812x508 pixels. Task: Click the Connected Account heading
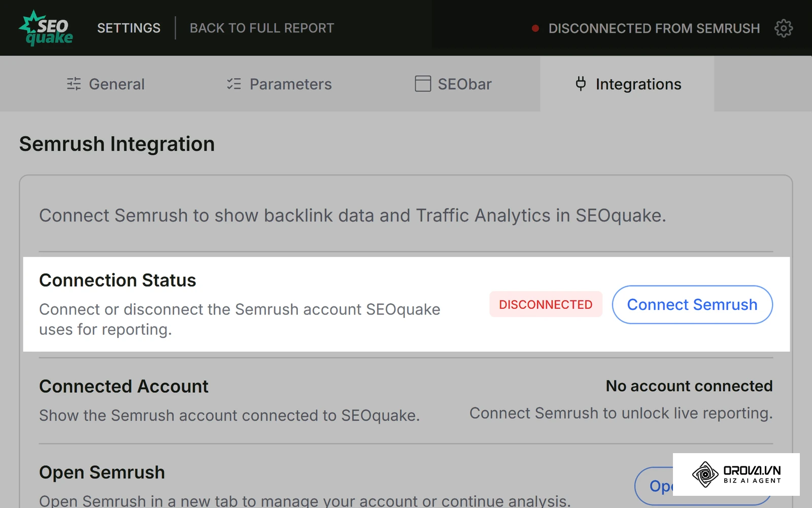pyautogui.click(x=124, y=387)
